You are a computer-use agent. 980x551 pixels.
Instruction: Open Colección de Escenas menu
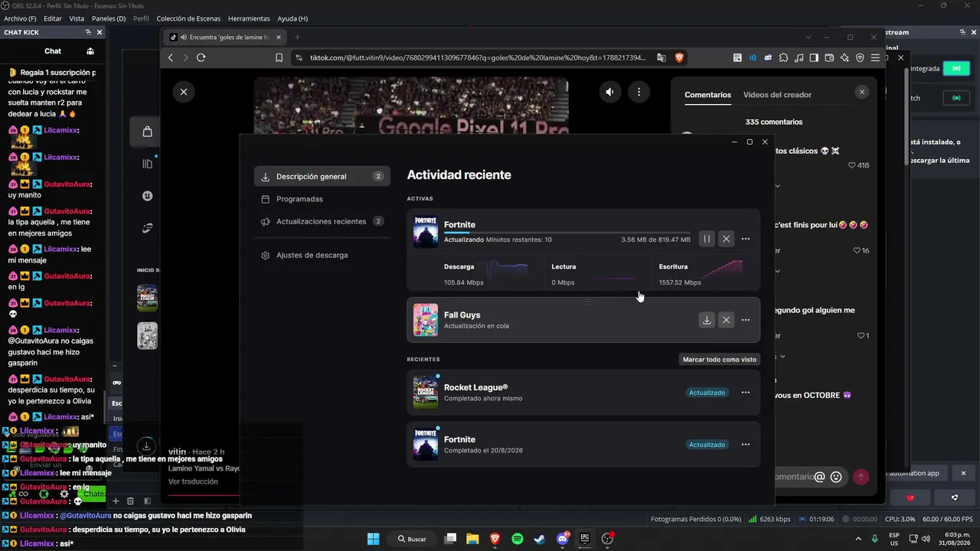click(x=188, y=18)
